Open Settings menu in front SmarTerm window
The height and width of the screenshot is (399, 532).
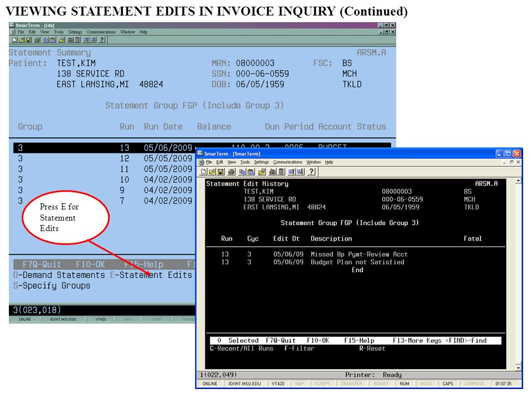pos(261,162)
